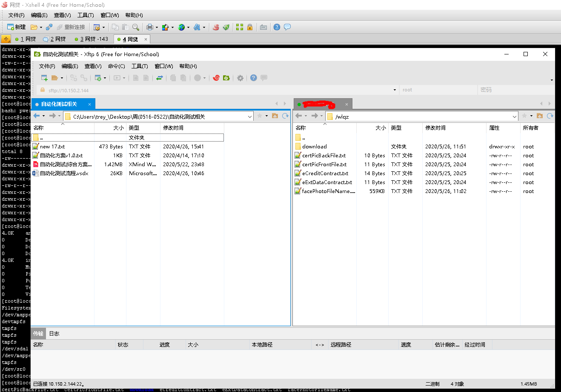Click Xshell 新建 new session button

pyautogui.click(x=16, y=27)
